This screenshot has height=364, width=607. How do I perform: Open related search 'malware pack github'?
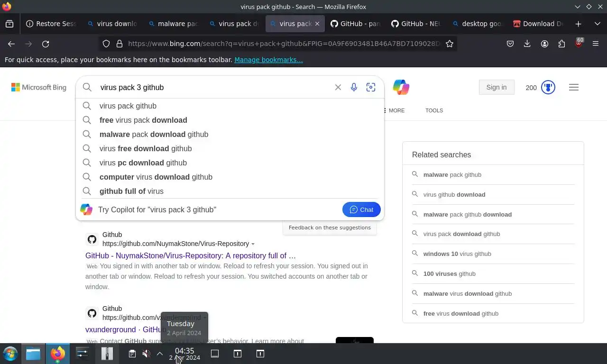493,174
